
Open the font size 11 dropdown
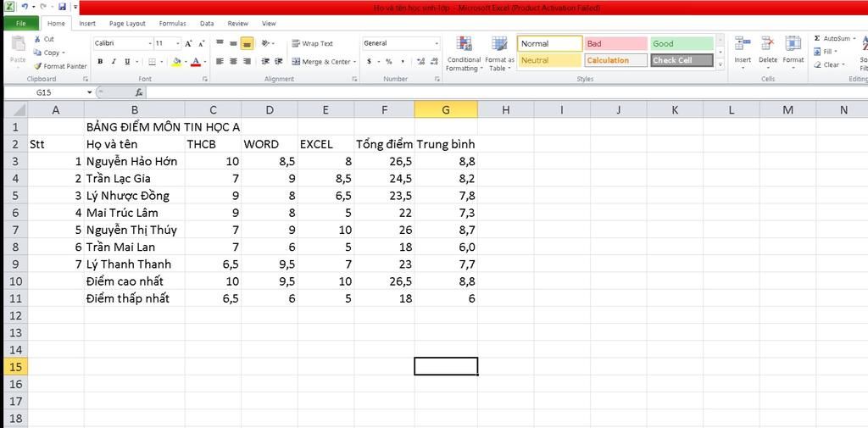178,43
